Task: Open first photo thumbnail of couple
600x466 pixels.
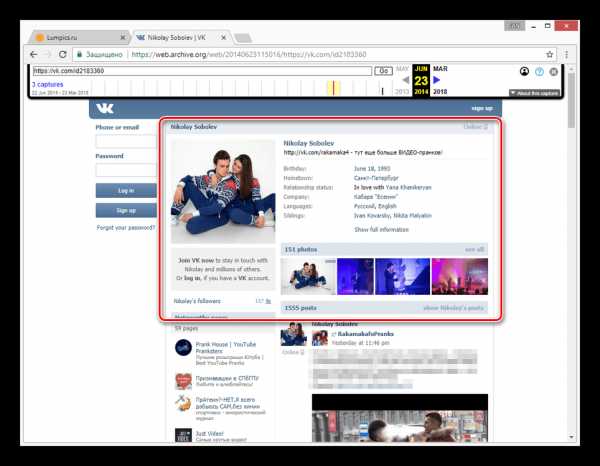Action: (308, 276)
